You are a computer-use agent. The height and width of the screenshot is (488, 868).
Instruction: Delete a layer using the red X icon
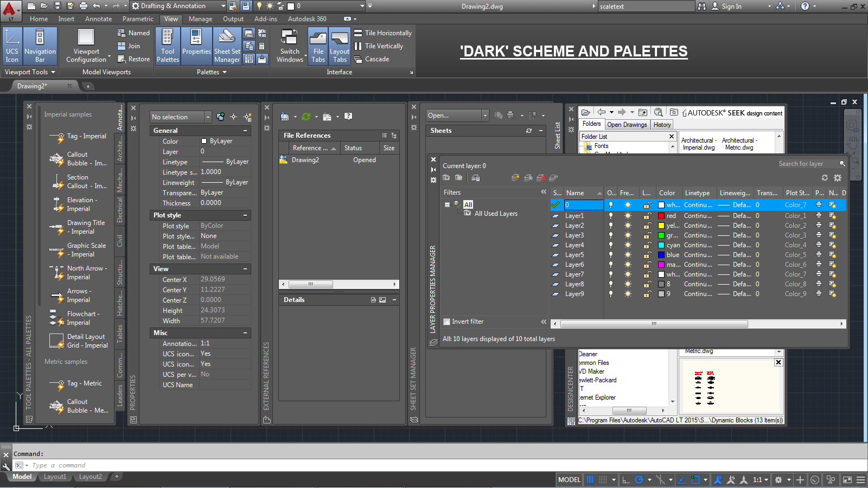click(541, 177)
